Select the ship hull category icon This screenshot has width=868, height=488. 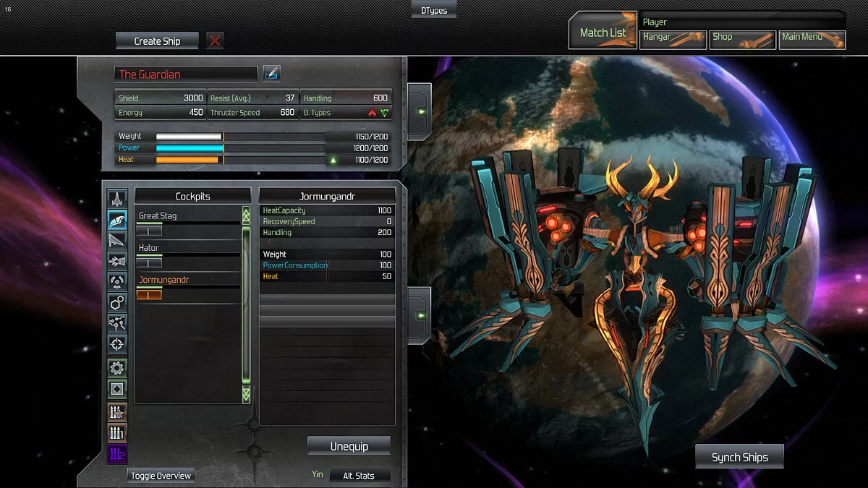117,198
